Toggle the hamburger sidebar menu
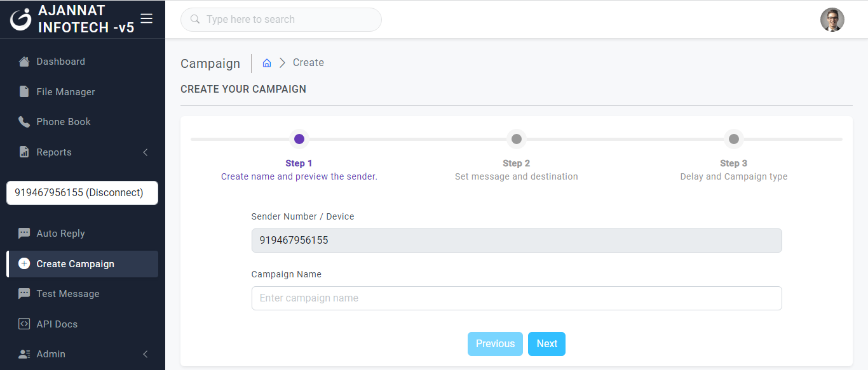Viewport: 868px width, 370px height. pyautogui.click(x=146, y=18)
